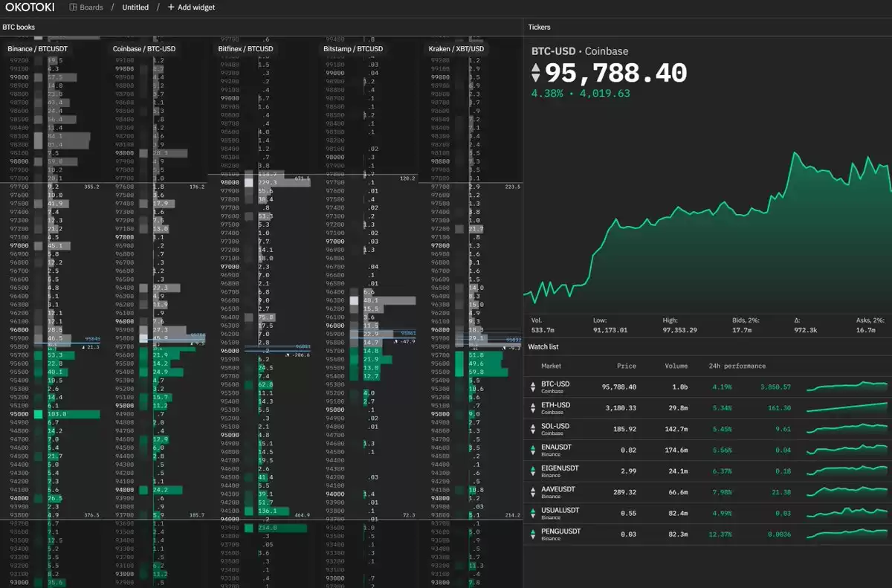The height and width of the screenshot is (588, 892).
Task: Click the BTC-USD sparkline in the watch list
Action: pos(847,387)
